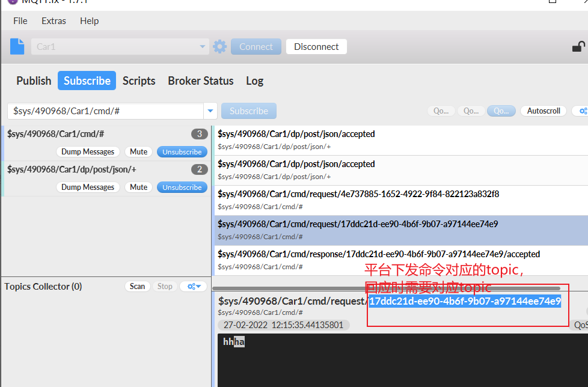Select second dp/post/json/accepted message
This screenshot has width=588, height=387.
401,171
